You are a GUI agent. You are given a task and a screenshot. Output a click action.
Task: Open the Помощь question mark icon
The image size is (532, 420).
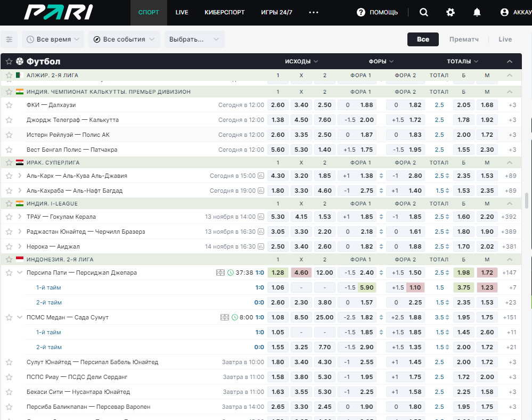click(361, 12)
